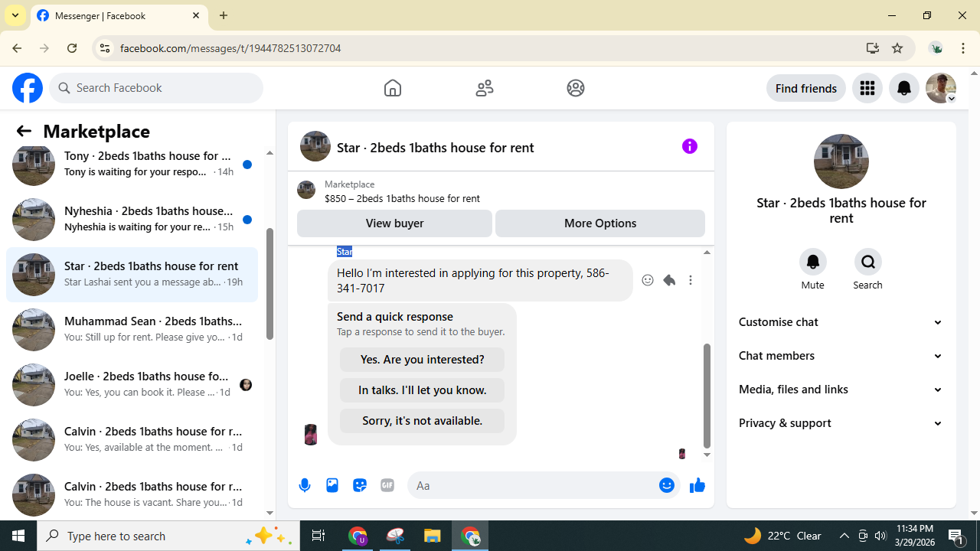Open the Groups icon in top navigation
980x551 pixels.
[x=576, y=88]
